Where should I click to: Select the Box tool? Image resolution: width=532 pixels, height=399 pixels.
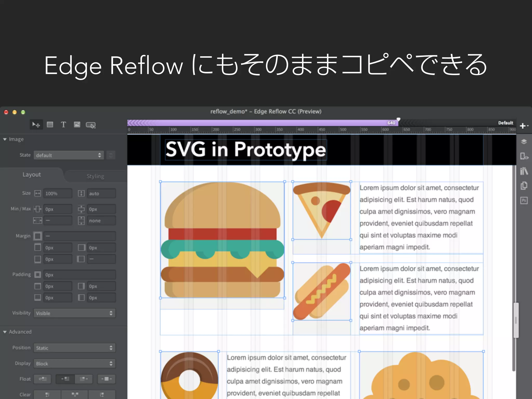(50, 125)
